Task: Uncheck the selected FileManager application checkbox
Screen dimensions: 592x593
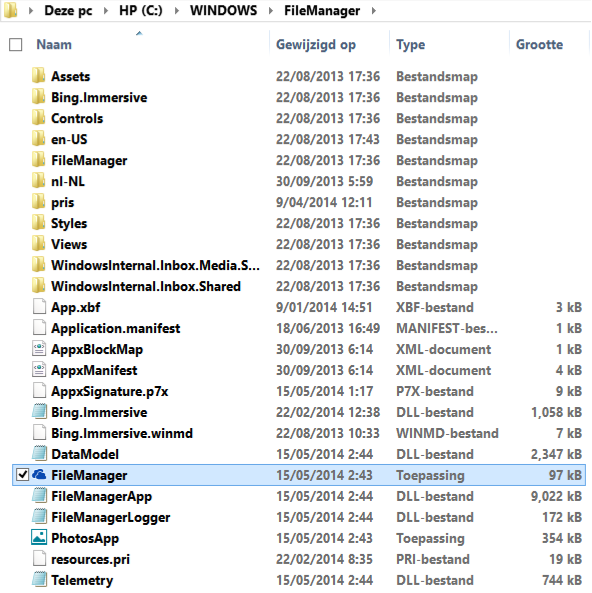Action: tap(23, 474)
